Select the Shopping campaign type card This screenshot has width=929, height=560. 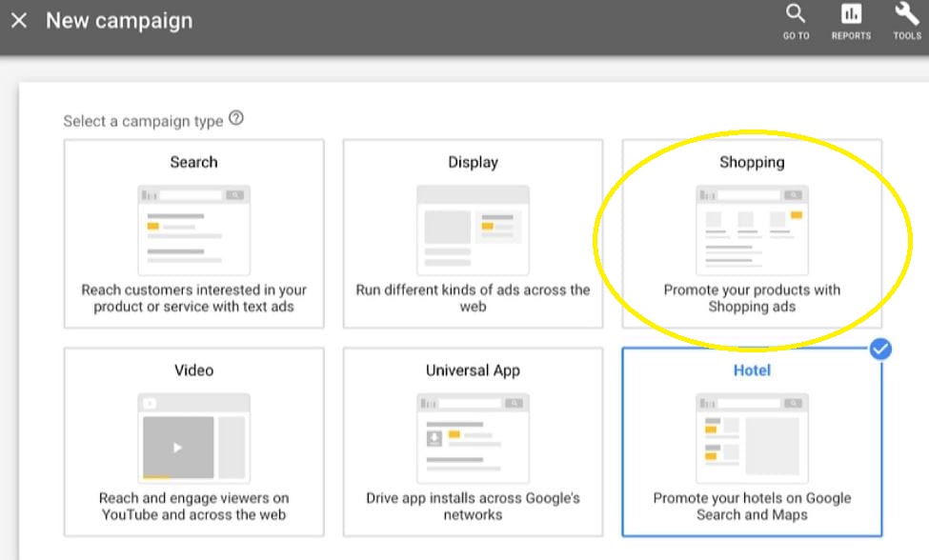click(752, 233)
